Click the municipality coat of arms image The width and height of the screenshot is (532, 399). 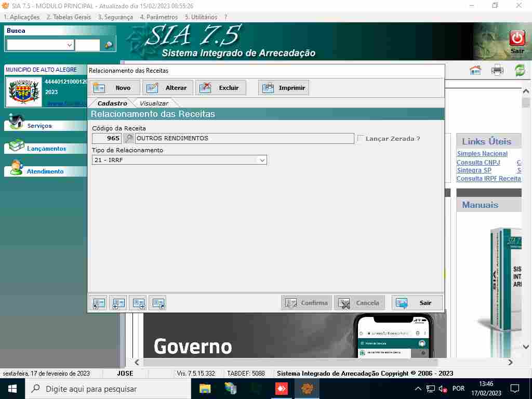tap(23, 91)
